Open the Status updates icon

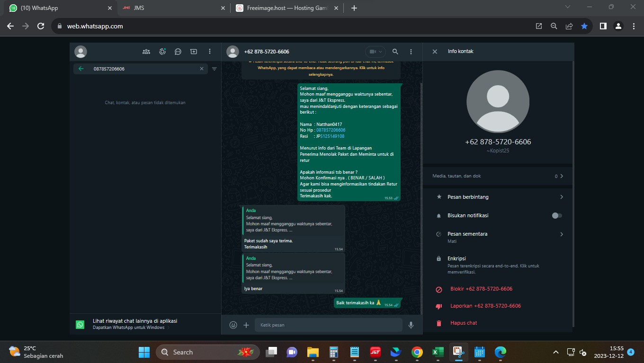(x=162, y=52)
